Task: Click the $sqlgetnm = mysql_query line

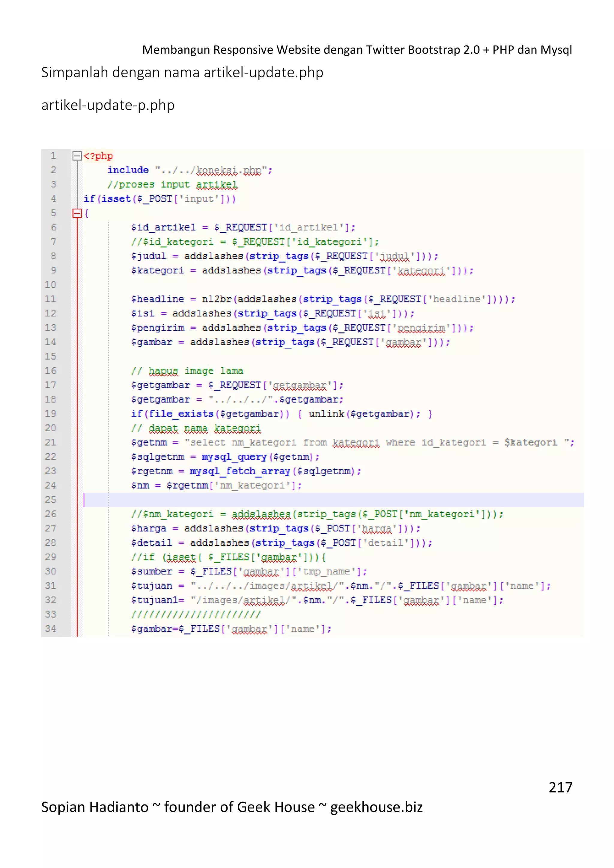Action: click(225, 457)
